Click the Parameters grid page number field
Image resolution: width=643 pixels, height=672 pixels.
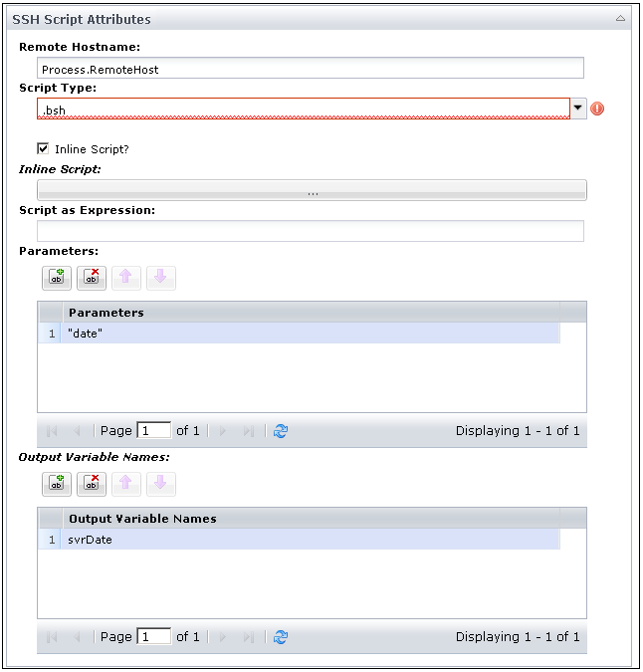[x=153, y=431]
